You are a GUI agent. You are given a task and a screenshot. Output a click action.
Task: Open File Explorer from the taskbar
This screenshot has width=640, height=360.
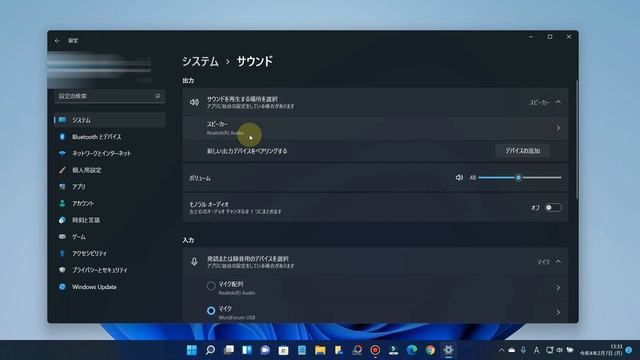tap(320, 350)
